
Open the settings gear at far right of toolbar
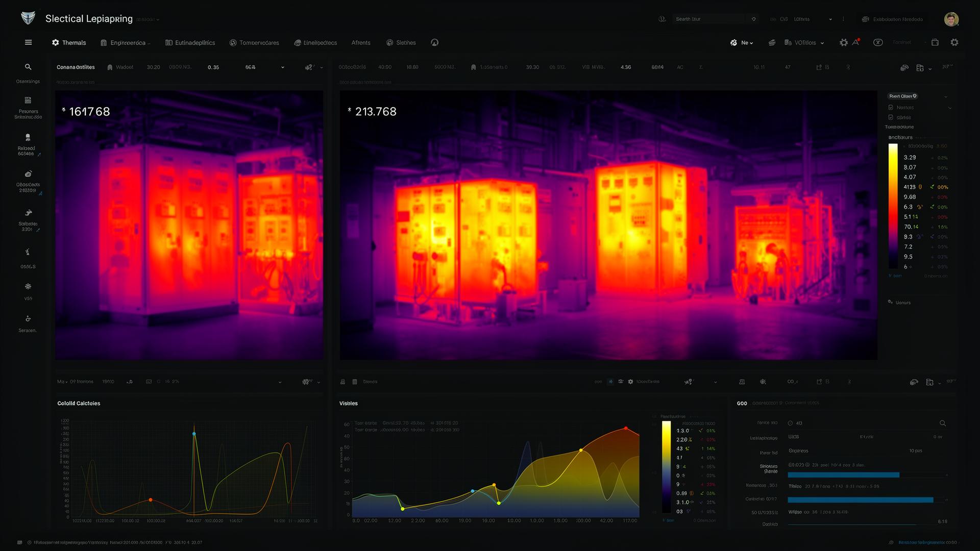(x=954, y=42)
